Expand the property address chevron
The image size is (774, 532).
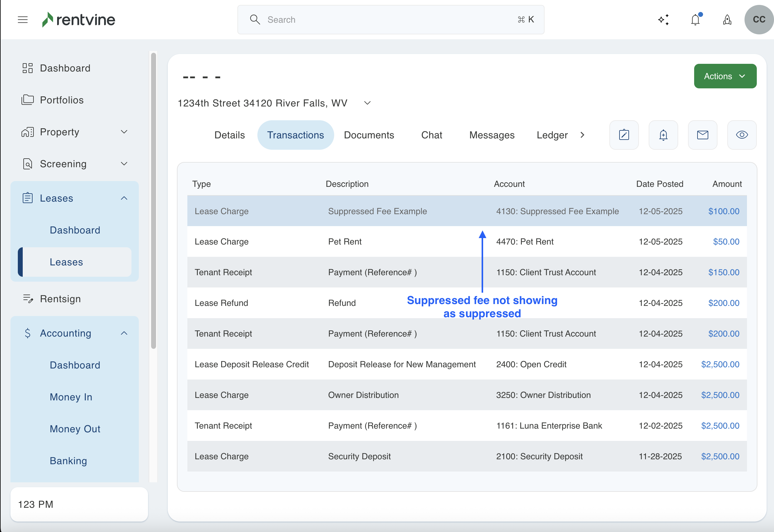click(x=367, y=103)
